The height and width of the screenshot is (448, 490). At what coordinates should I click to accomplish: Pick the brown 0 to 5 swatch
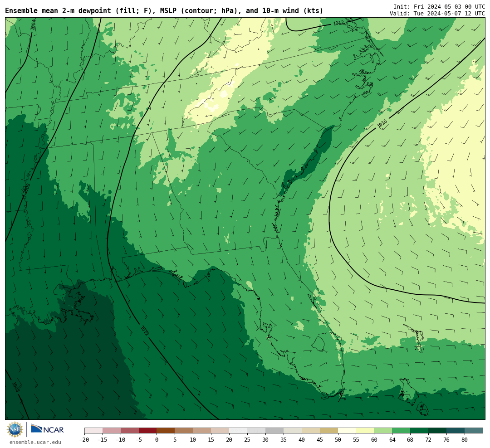[166, 431]
